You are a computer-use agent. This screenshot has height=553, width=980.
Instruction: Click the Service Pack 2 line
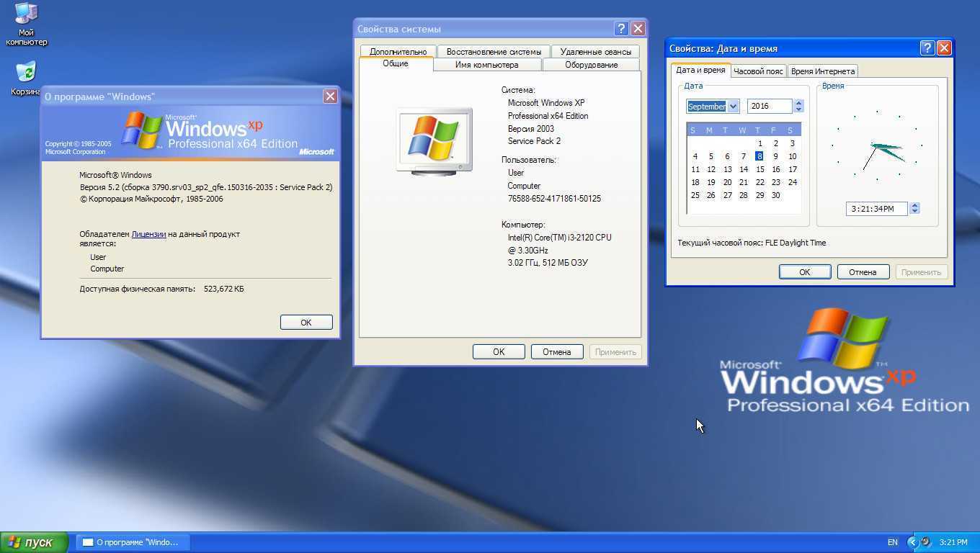click(534, 141)
